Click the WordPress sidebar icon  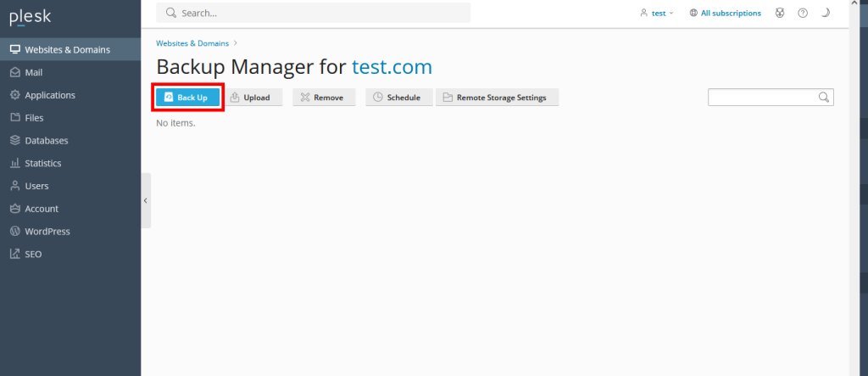(x=15, y=231)
